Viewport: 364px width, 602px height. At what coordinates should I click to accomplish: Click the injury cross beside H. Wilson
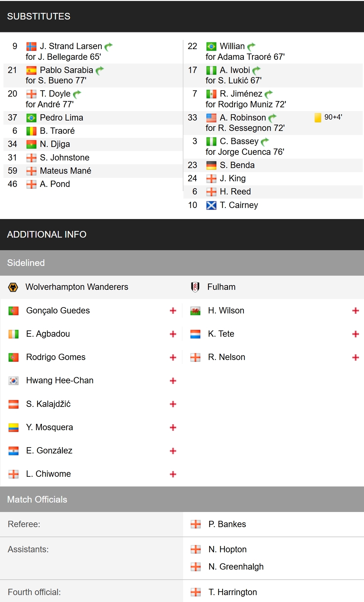click(356, 311)
